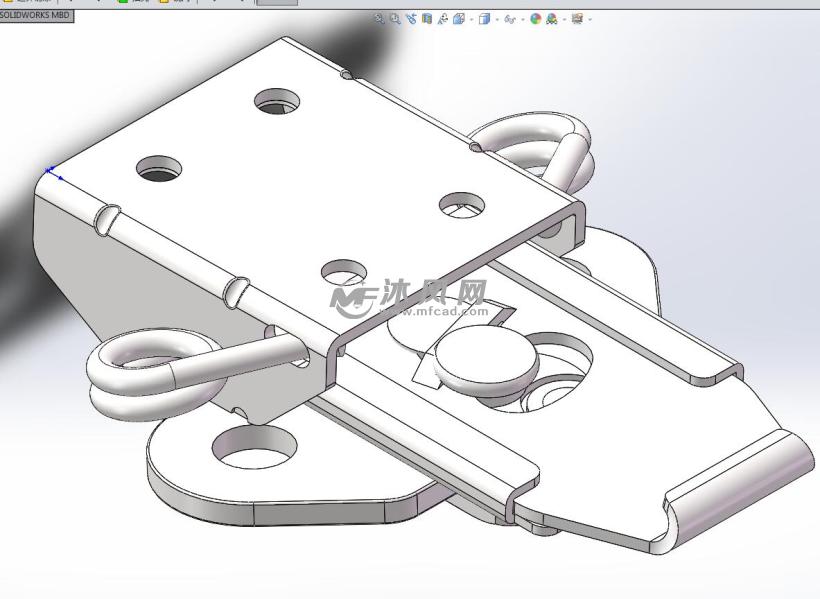Image resolution: width=820 pixels, height=599 pixels.
Task: Open the Hide/Show Items dropdown arrow
Action: point(522,19)
